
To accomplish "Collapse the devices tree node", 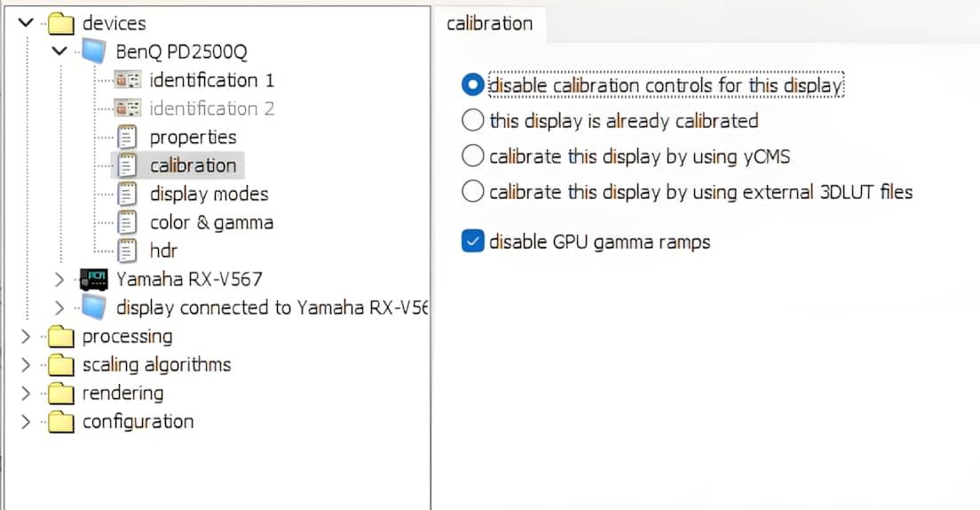I will (25, 23).
